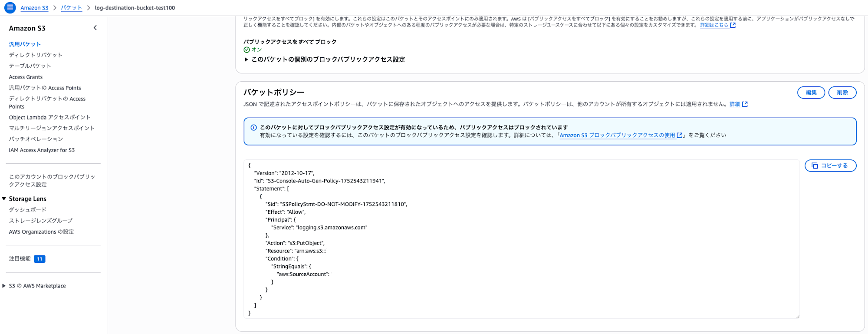868x334 pixels.
Task: Click the Amazon S3 sidebar title
Action: coord(27,28)
